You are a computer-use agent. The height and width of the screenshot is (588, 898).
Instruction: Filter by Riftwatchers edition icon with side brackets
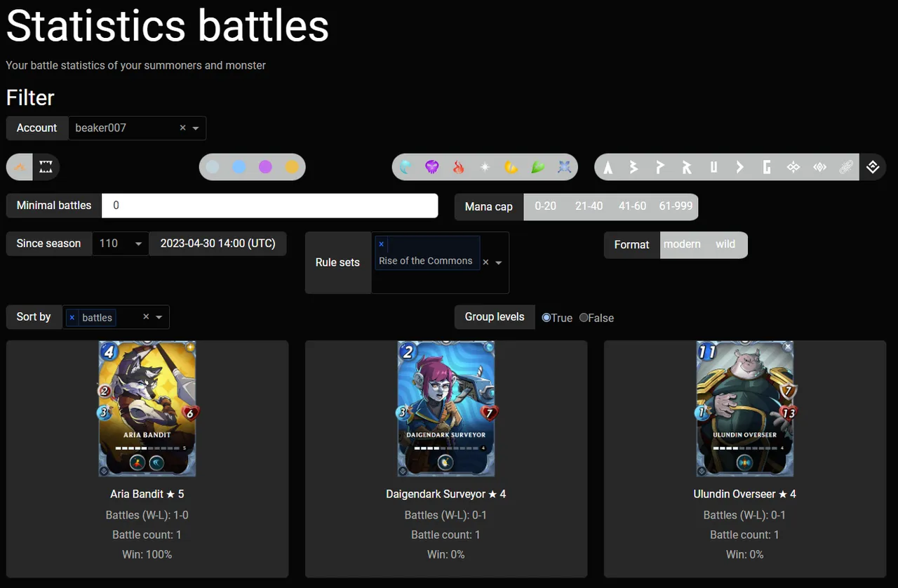tap(819, 167)
